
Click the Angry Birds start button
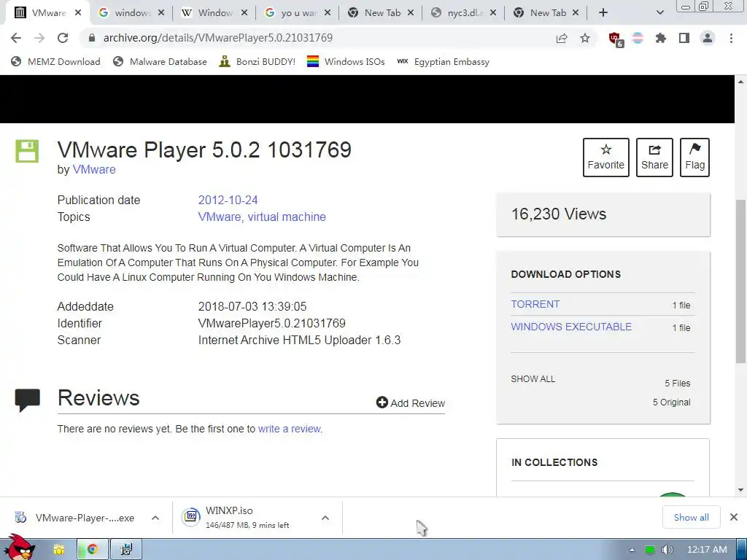[18, 548]
